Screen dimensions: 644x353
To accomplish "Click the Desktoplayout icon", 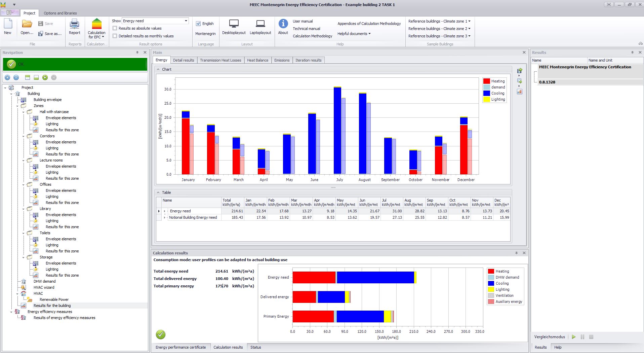I will point(234,27).
